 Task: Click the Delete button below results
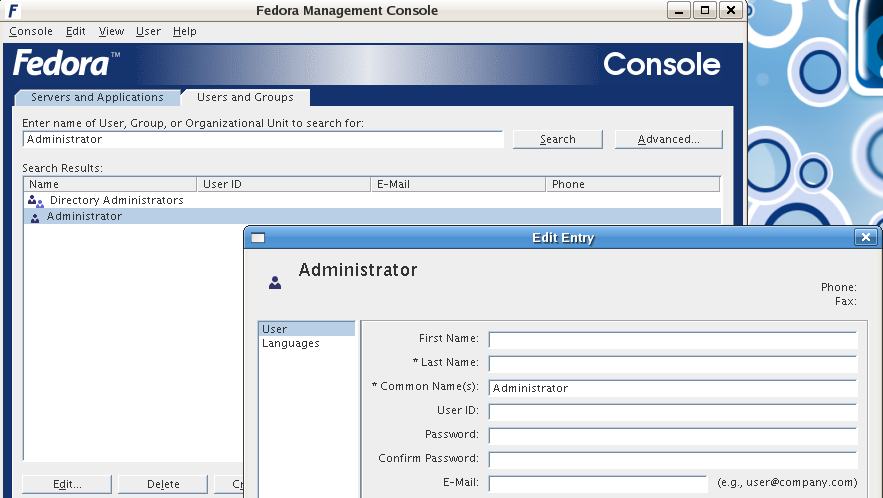coord(163,484)
